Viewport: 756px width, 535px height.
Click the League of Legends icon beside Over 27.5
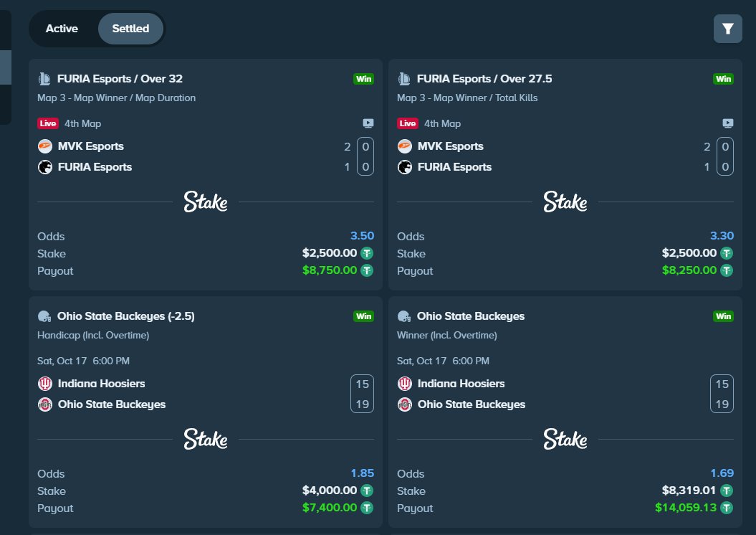coord(404,79)
